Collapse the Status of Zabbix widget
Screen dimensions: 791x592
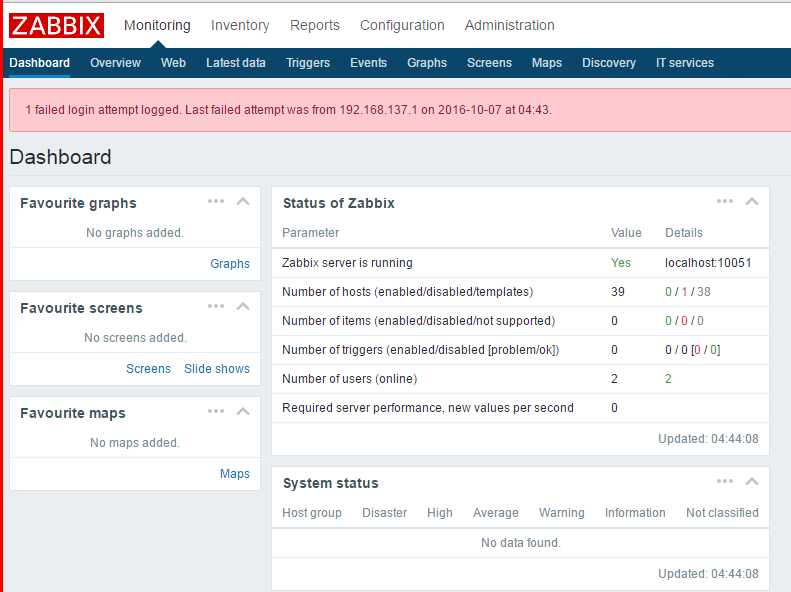click(752, 202)
